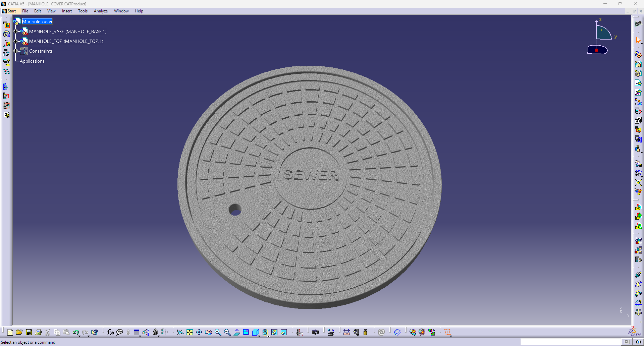The width and height of the screenshot is (644, 346).
Task: Expand the MANHOLE_BASE tree node
Action: pyautogui.click(x=15, y=31)
